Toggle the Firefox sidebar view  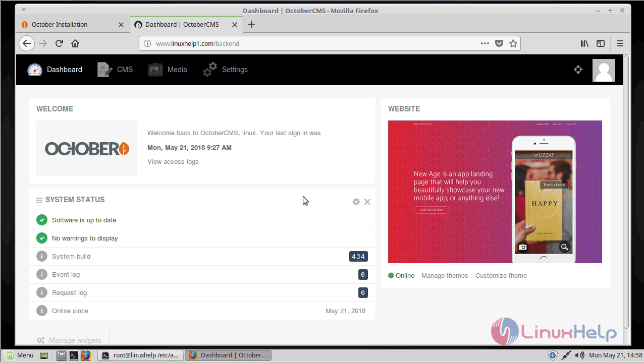[601, 43]
